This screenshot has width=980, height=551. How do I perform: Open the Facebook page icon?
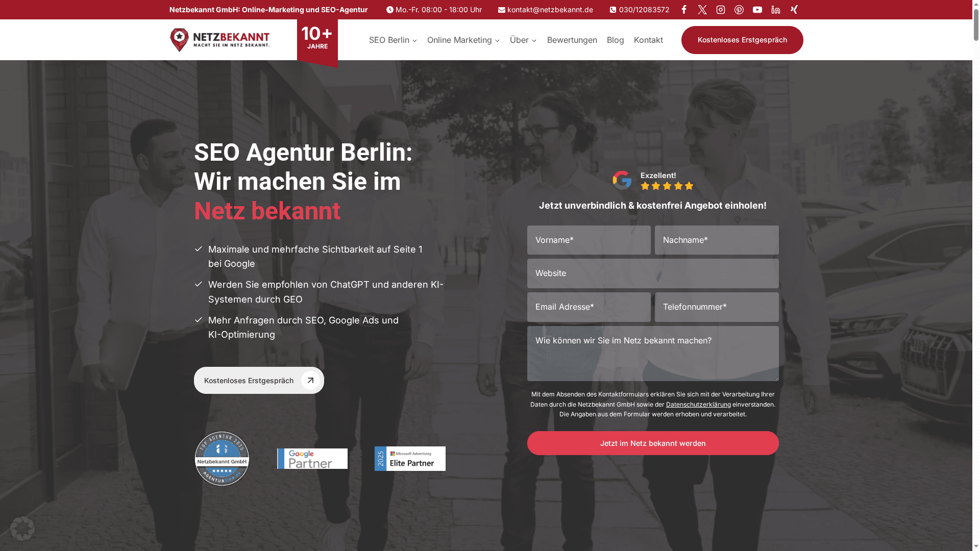tap(683, 9)
